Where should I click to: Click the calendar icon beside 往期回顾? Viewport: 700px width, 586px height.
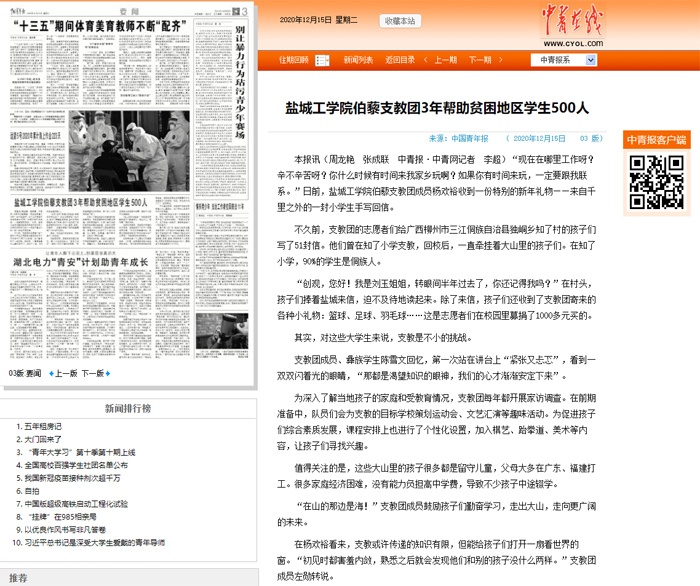tap(318, 60)
